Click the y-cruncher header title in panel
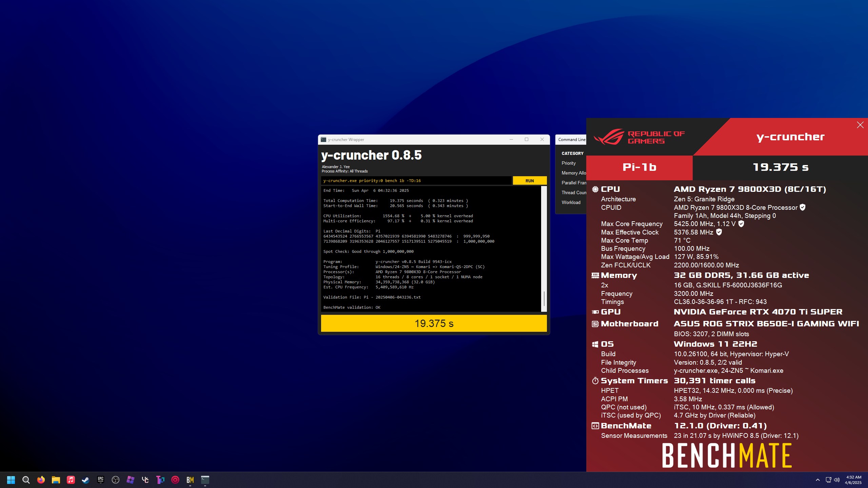 click(790, 137)
